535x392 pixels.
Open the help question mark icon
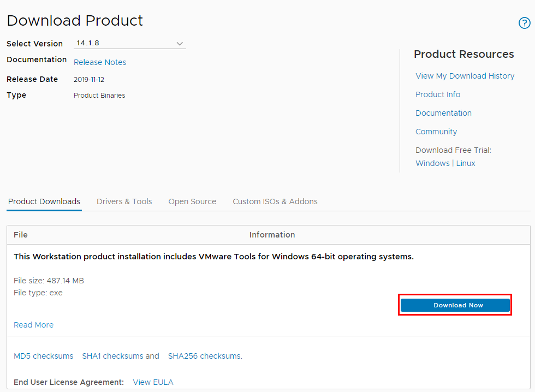click(524, 23)
